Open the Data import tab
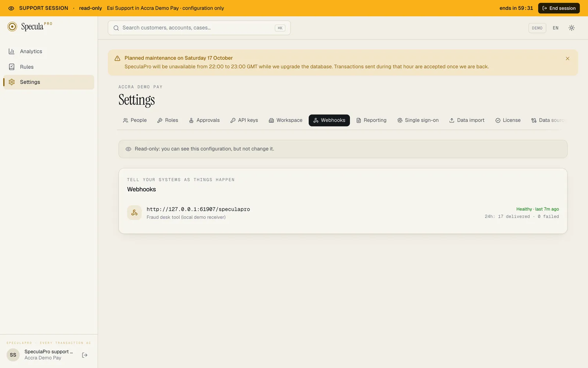This screenshot has height=368, width=588. pyautogui.click(x=467, y=120)
